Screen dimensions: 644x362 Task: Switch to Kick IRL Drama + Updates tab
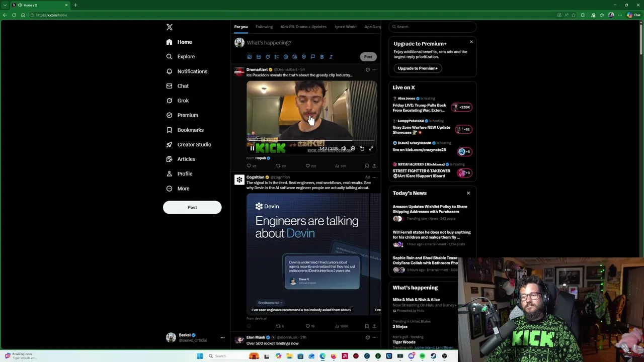coord(303,27)
